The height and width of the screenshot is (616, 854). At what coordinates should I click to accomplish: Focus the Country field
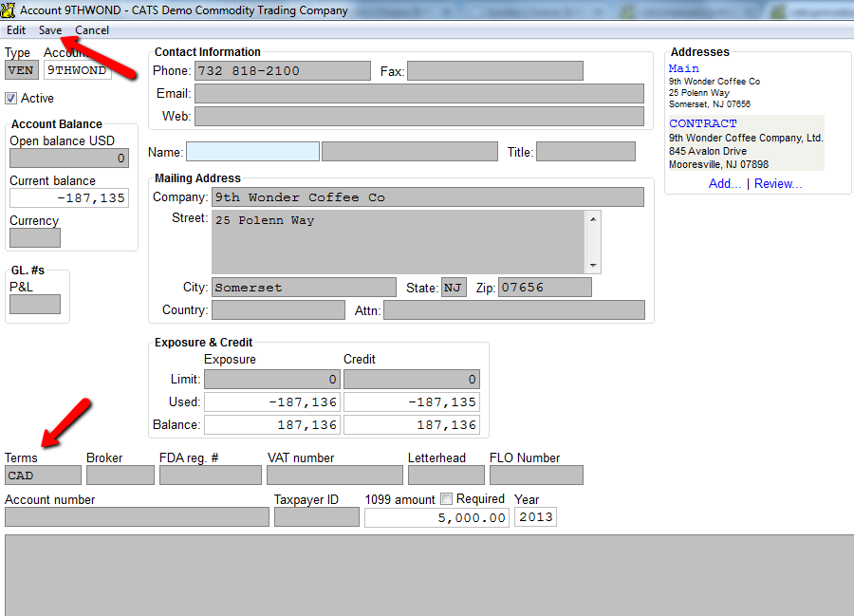(x=278, y=310)
